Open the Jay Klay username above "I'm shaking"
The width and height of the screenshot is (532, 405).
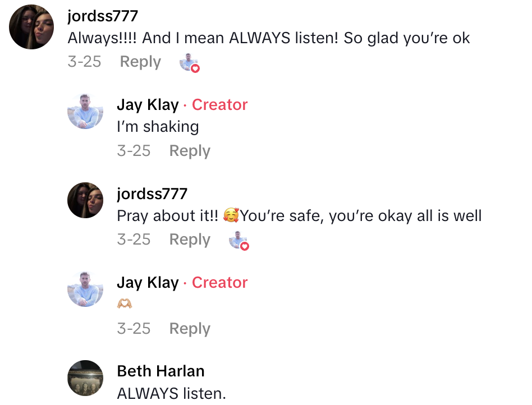pos(148,105)
